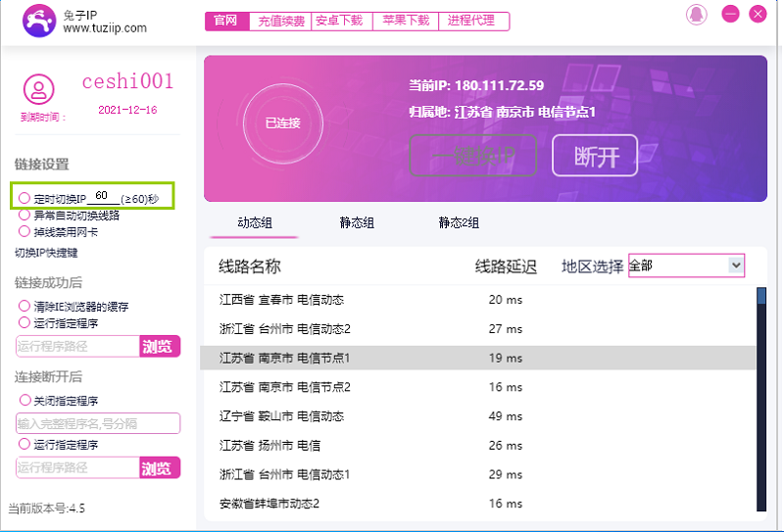Click the ceshi001 user profile icon
Screen dimensions: 784x532
[x=38, y=89]
